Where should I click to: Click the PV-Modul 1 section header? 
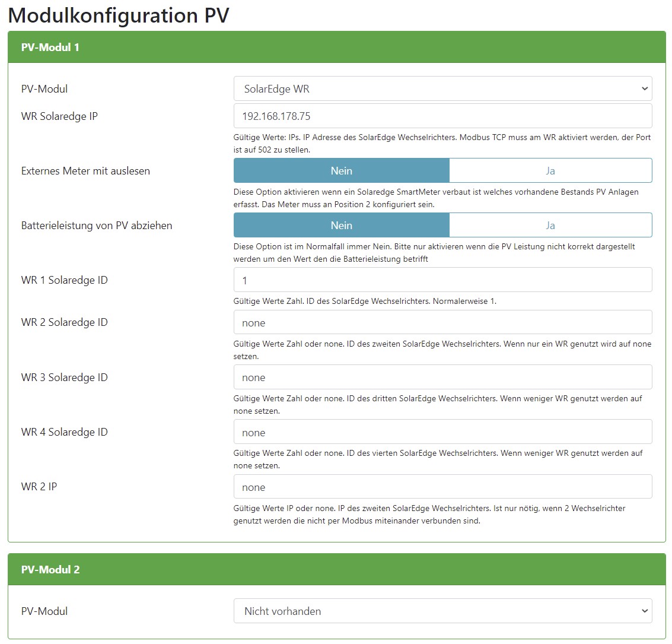click(337, 47)
